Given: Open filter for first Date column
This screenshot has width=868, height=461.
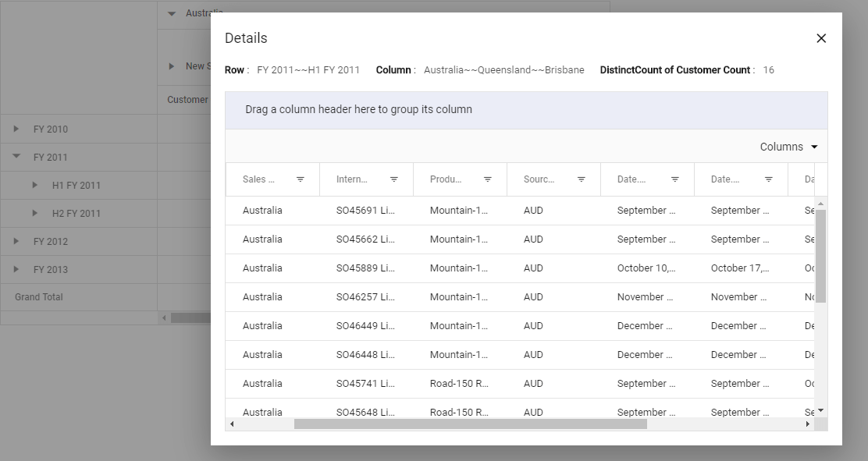Looking at the screenshot, I should point(675,179).
